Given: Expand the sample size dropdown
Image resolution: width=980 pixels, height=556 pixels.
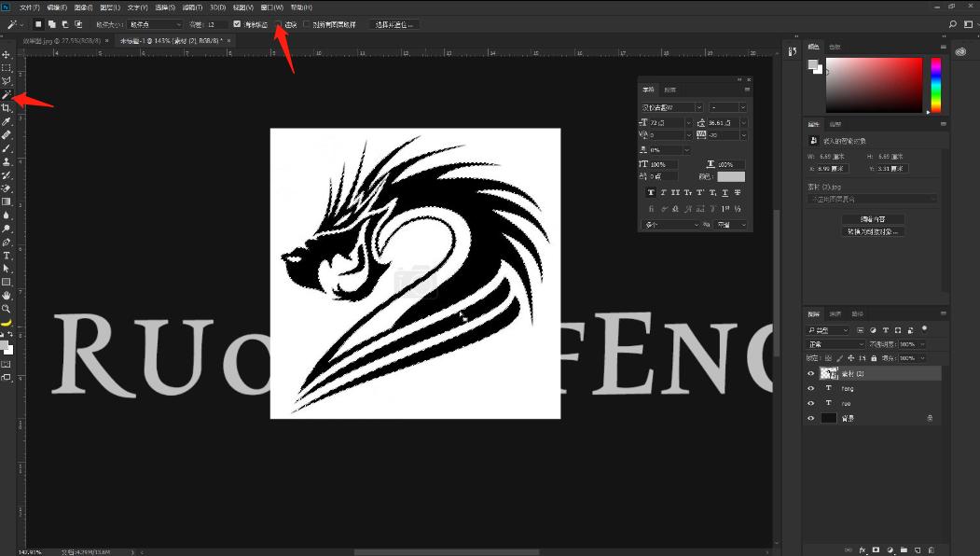Looking at the screenshot, I should tap(155, 24).
